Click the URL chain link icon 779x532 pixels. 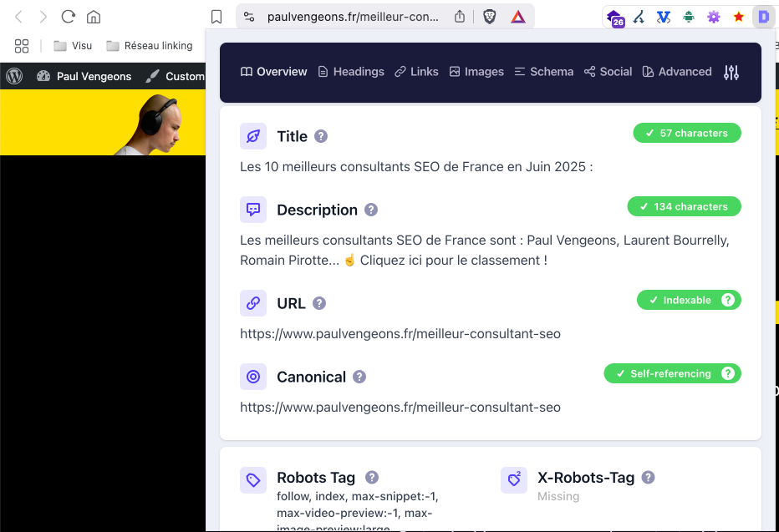(253, 303)
